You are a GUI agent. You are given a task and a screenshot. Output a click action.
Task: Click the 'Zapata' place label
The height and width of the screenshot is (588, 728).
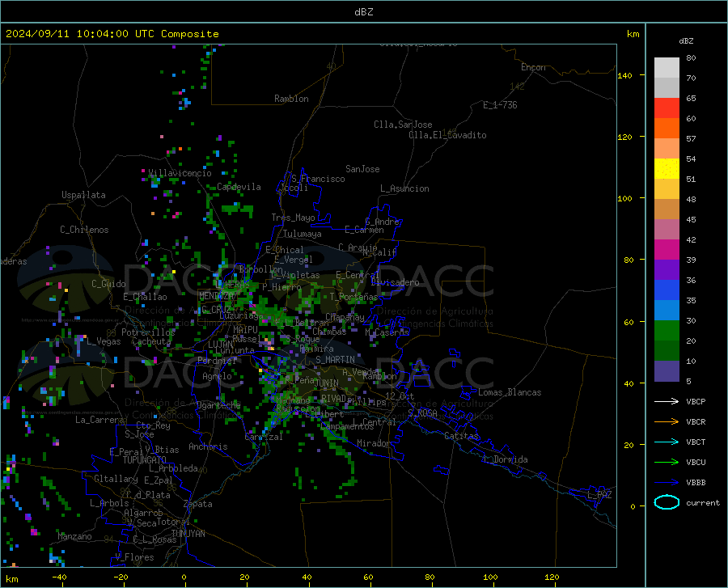(x=198, y=504)
